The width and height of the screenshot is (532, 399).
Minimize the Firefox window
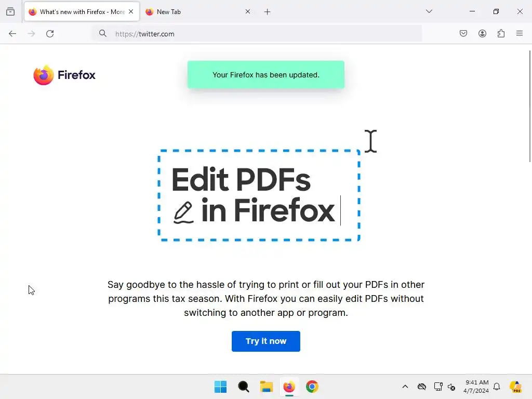click(472, 11)
